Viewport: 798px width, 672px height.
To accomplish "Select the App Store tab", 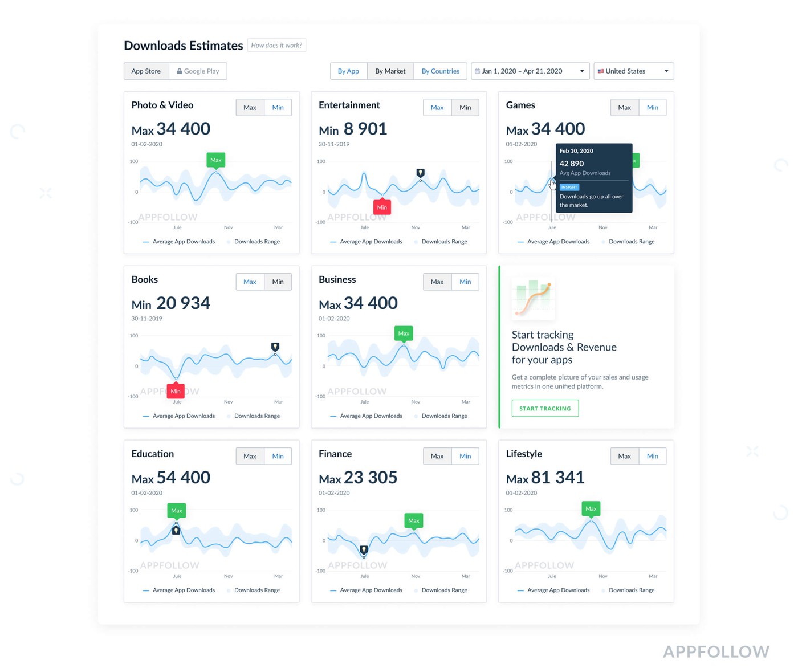I will tap(146, 71).
